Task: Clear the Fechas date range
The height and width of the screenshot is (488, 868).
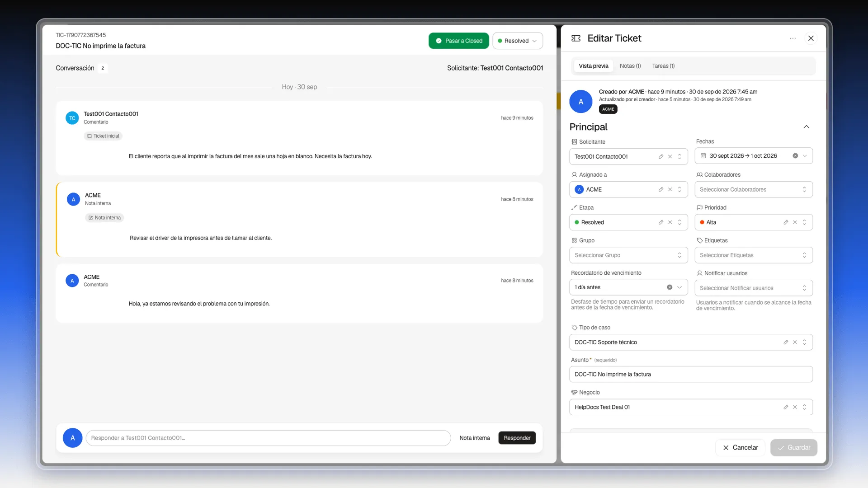Action: click(795, 156)
